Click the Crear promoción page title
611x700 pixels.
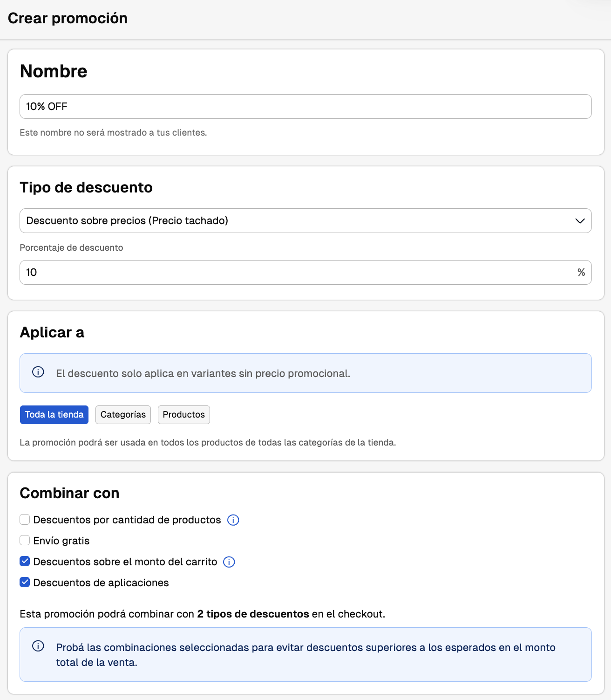pyautogui.click(x=68, y=18)
